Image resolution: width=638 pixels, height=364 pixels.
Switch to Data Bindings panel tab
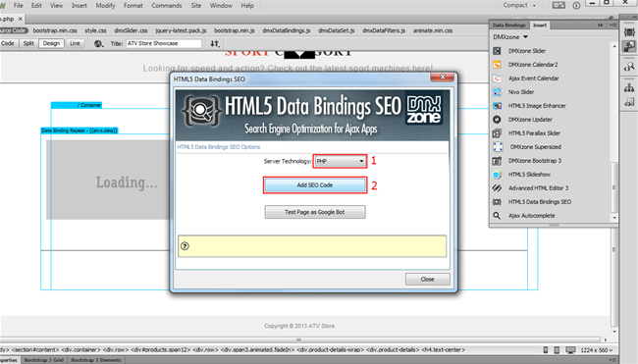pos(509,26)
